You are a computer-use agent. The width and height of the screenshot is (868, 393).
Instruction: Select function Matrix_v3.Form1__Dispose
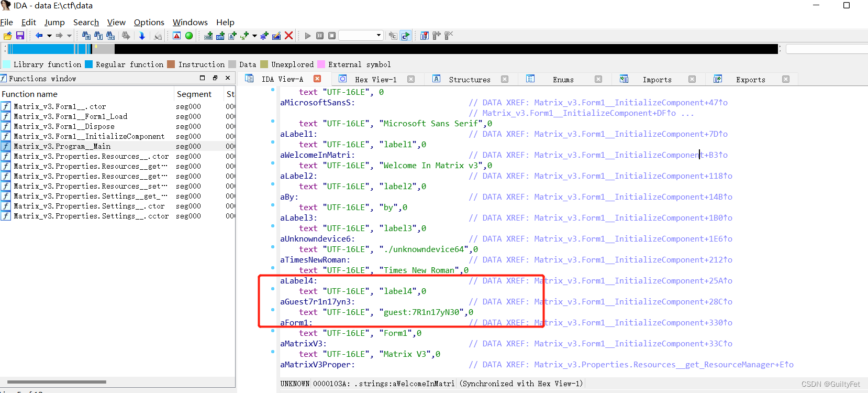point(64,126)
